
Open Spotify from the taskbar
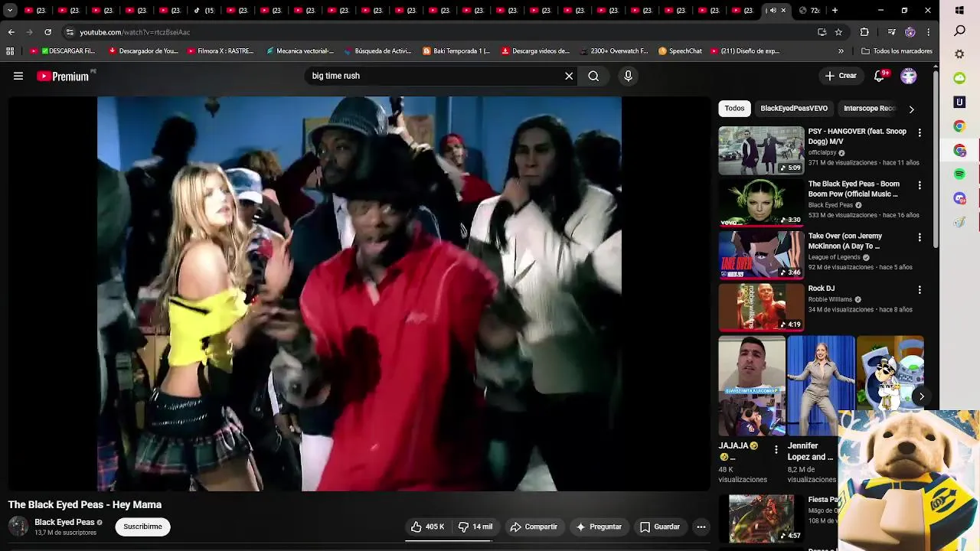click(959, 174)
